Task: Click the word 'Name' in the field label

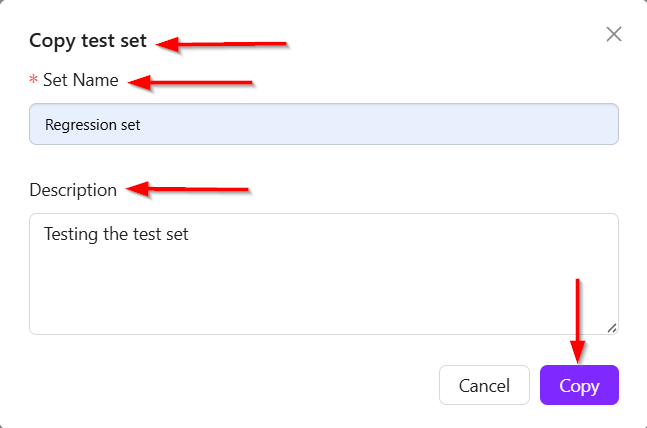Action: pyautogui.click(x=95, y=80)
